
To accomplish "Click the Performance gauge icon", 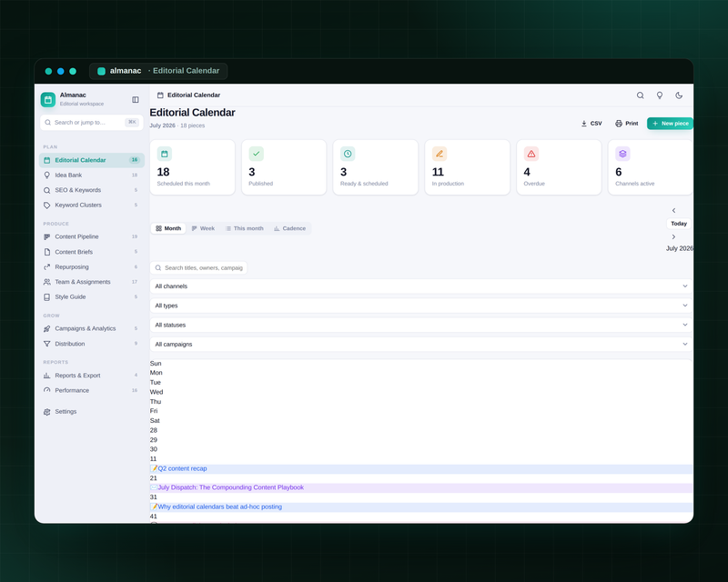I will (x=47, y=390).
